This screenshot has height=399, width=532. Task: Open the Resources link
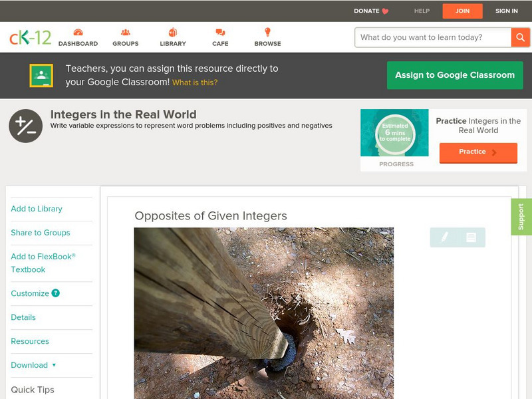30,341
